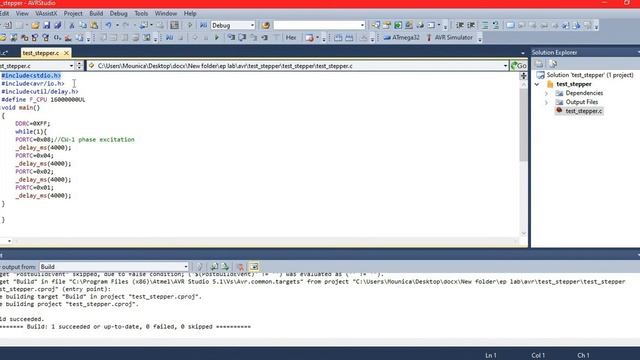Switch to the test_stepper.c editor tab
The width and height of the screenshot is (640, 360).
(41, 53)
